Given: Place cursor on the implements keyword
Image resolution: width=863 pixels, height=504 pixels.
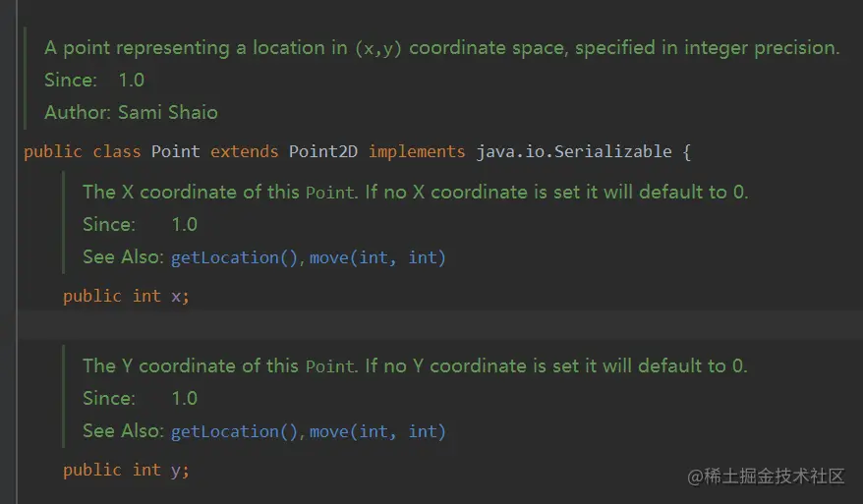Looking at the screenshot, I should tap(417, 151).
